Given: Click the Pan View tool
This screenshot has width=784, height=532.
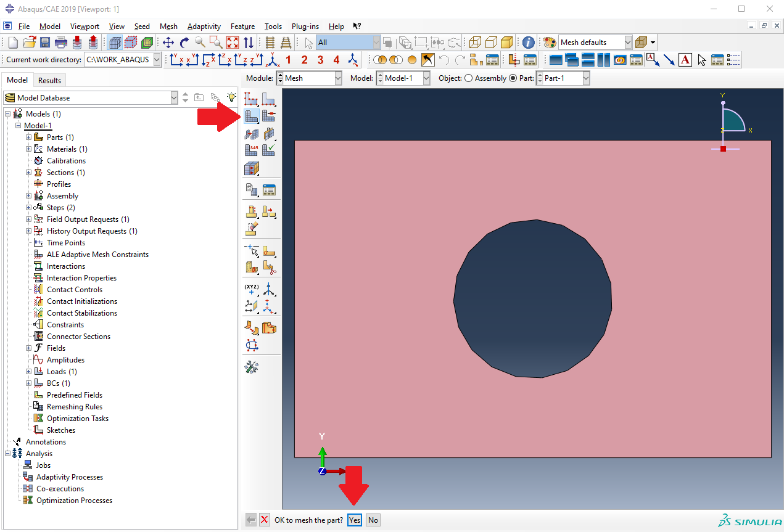Looking at the screenshot, I should pyautogui.click(x=168, y=43).
